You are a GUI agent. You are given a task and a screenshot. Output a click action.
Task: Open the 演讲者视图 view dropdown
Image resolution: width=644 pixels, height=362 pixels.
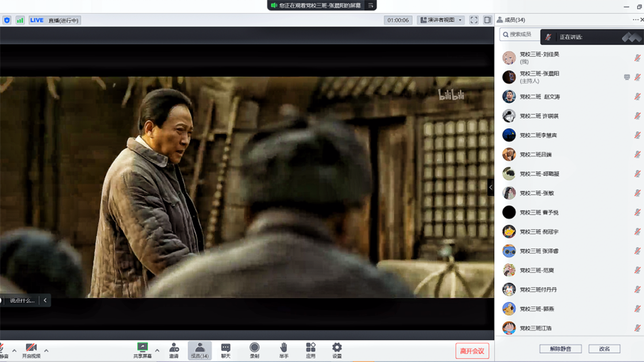[x=440, y=20]
